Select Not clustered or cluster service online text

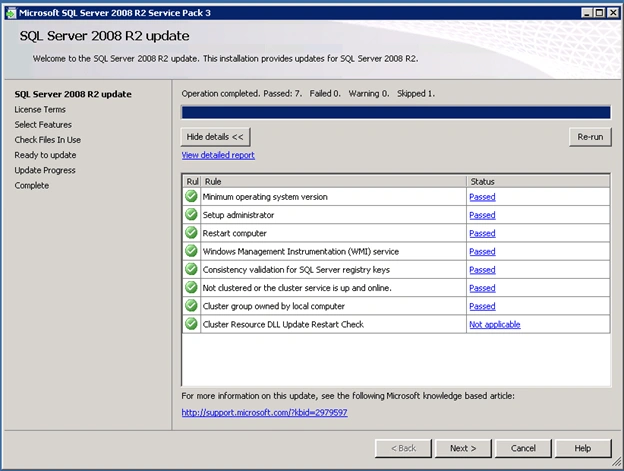[297, 288]
